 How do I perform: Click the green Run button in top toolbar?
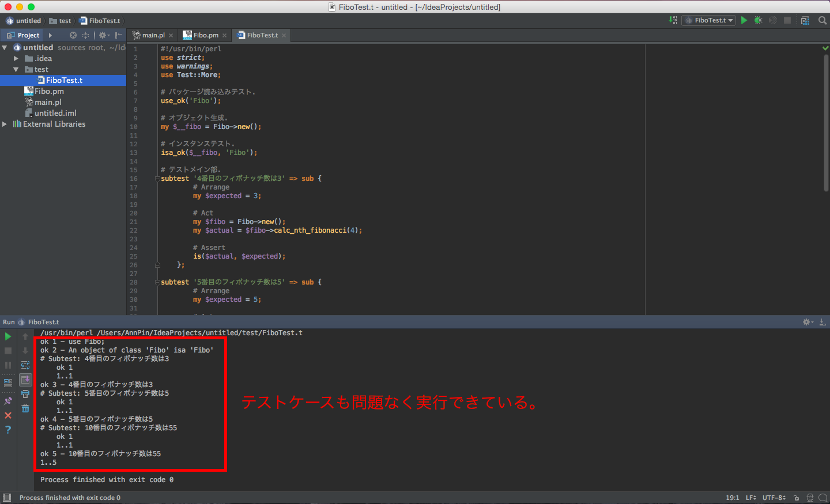pyautogui.click(x=744, y=20)
